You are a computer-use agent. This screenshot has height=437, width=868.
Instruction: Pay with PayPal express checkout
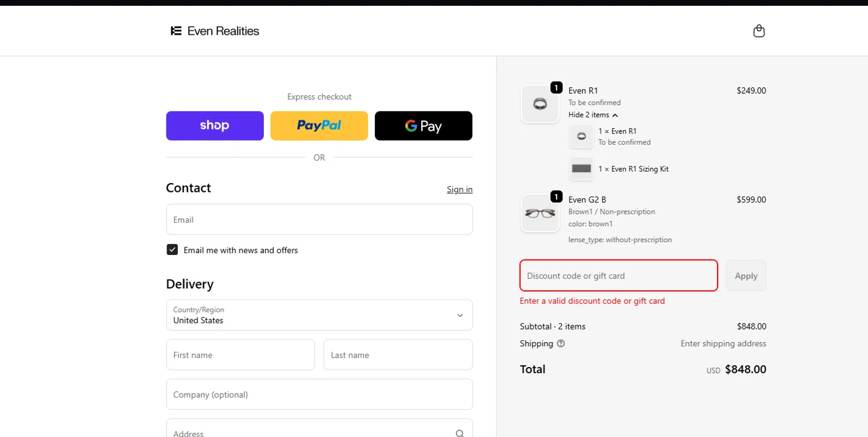pyautogui.click(x=319, y=125)
